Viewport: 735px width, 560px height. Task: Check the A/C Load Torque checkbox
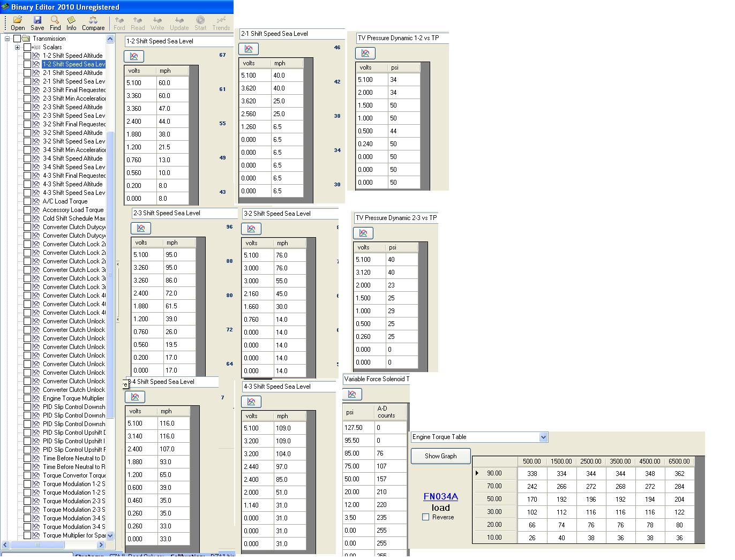click(x=27, y=201)
